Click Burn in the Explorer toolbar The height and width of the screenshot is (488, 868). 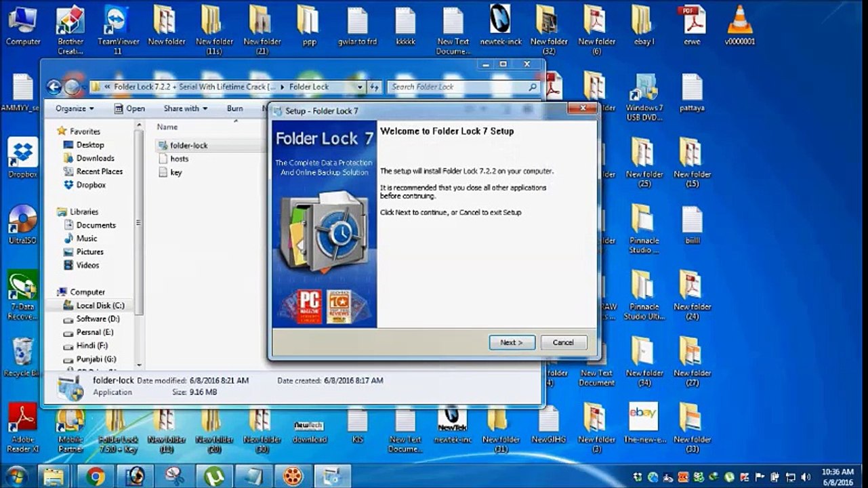pos(235,108)
